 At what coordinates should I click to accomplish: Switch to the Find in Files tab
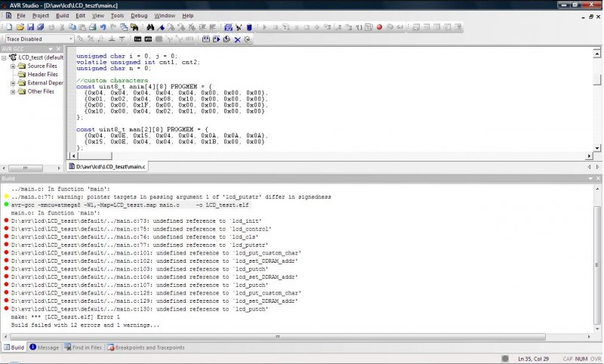(x=83, y=347)
